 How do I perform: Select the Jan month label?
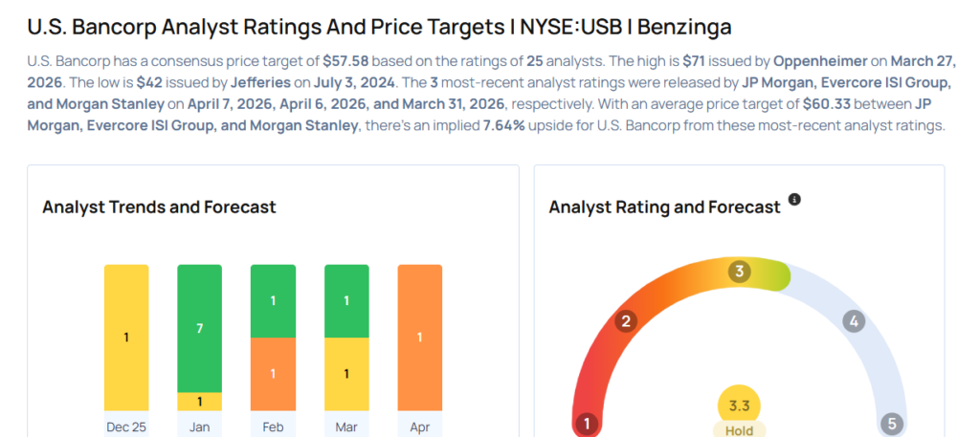coord(199,426)
